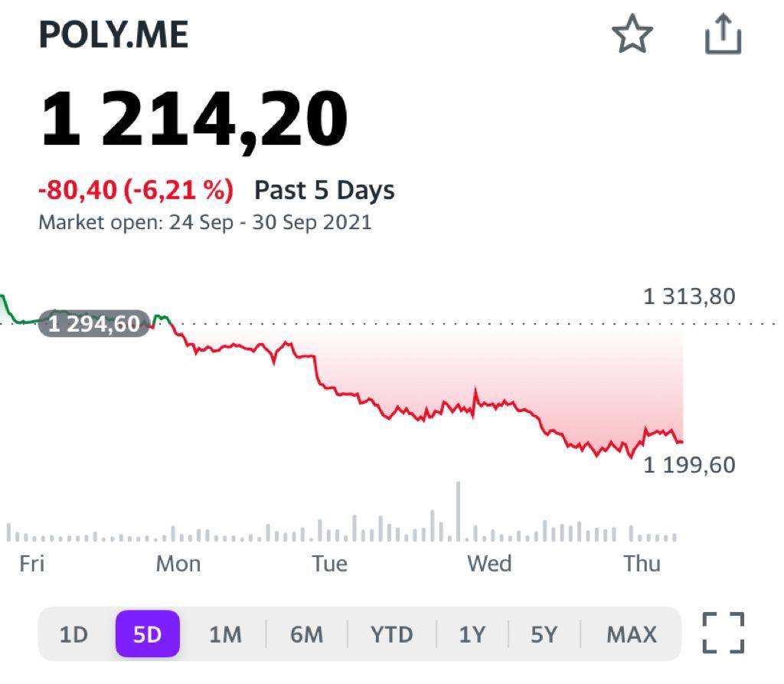Viewport: 784px width, 684px height.
Task: Tap the Tue axis label
Action: [329, 564]
